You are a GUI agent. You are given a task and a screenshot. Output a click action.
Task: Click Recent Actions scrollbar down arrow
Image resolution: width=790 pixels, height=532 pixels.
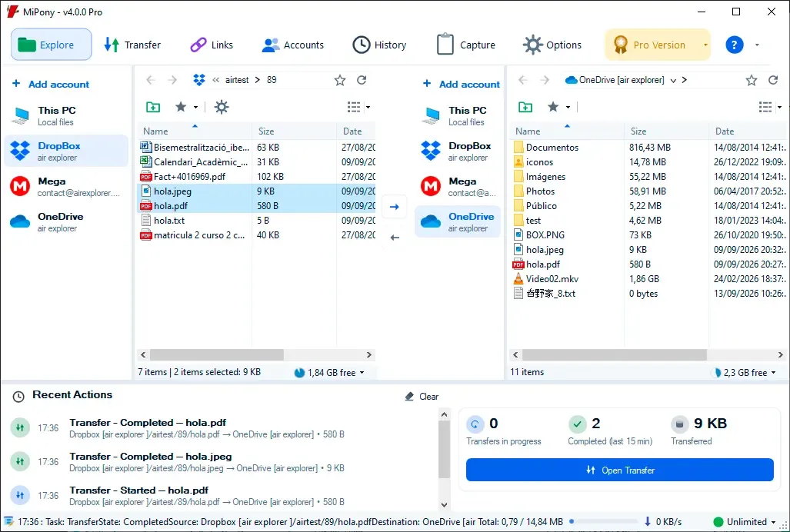[444, 504]
